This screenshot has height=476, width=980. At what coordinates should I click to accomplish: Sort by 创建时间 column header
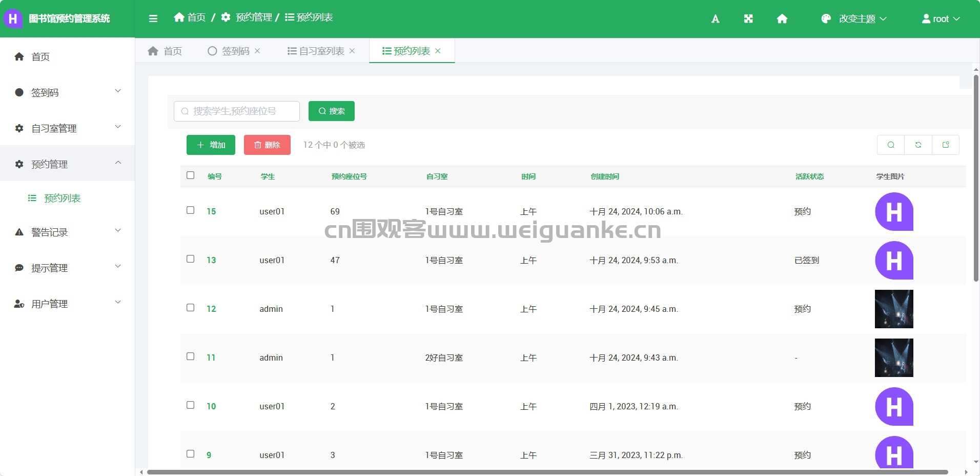pyautogui.click(x=605, y=176)
